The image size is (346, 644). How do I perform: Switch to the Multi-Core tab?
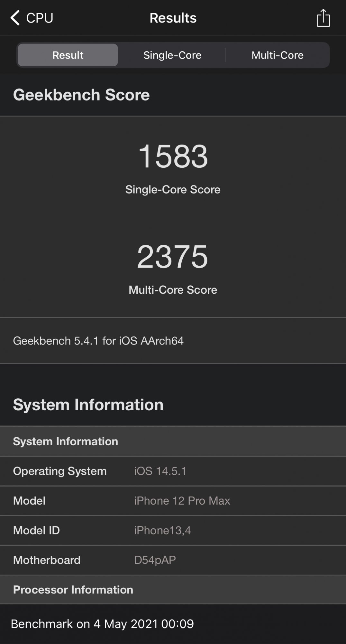(x=277, y=55)
